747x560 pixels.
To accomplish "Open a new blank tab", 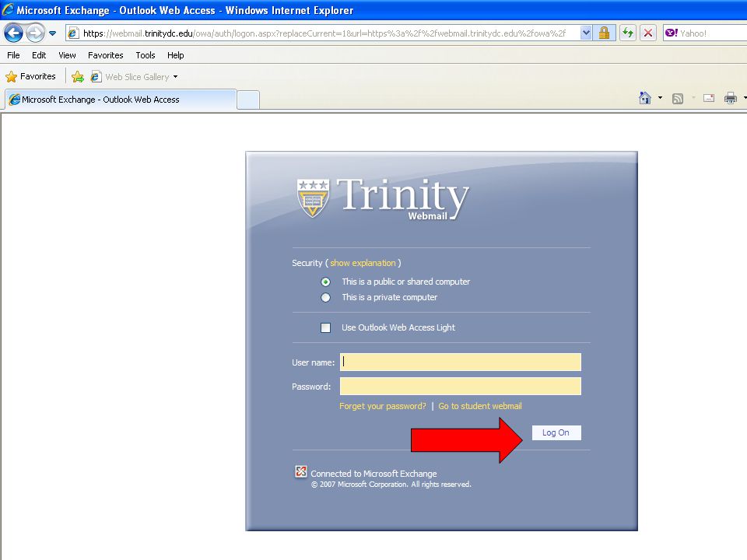I will pos(248,100).
